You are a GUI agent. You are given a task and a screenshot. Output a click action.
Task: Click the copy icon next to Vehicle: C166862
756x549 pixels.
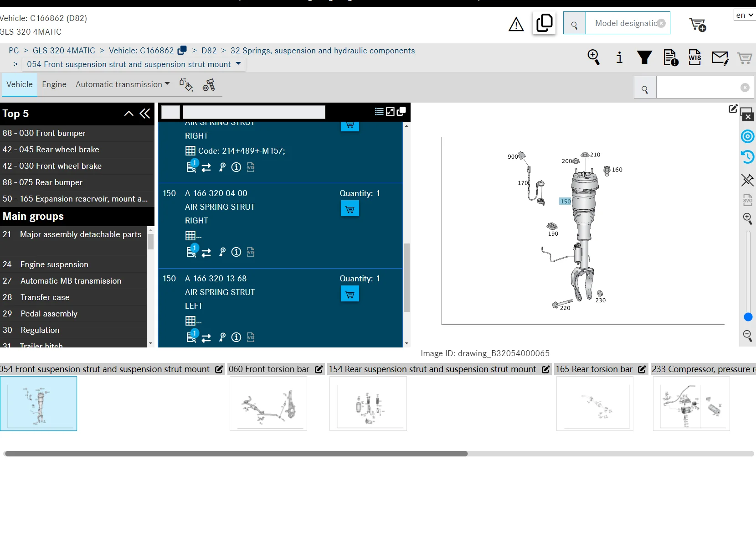pos(182,50)
